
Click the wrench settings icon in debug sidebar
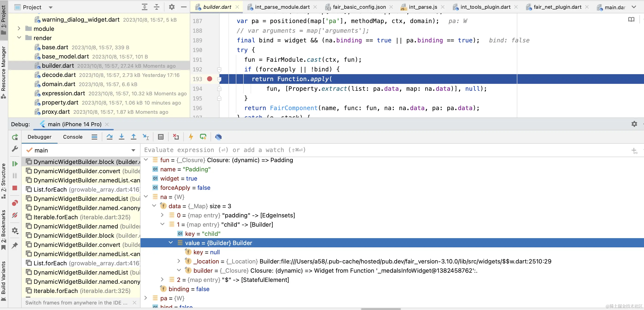15,149
